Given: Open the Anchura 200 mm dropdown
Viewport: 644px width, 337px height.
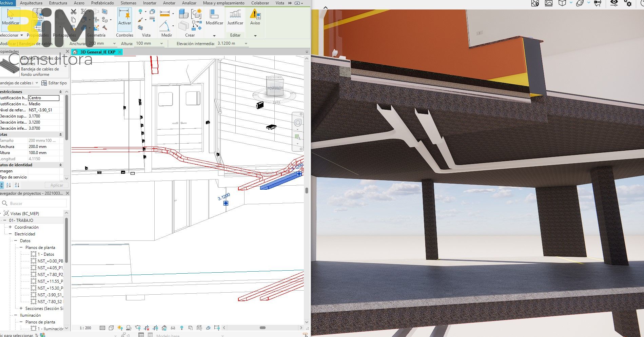Looking at the screenshot, I should [114, 43].
